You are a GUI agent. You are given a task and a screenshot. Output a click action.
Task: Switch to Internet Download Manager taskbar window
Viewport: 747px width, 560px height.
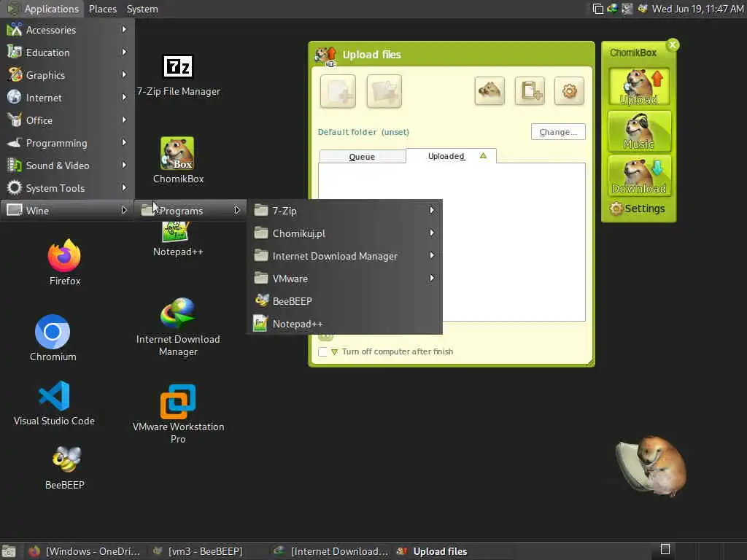[331, 551]
